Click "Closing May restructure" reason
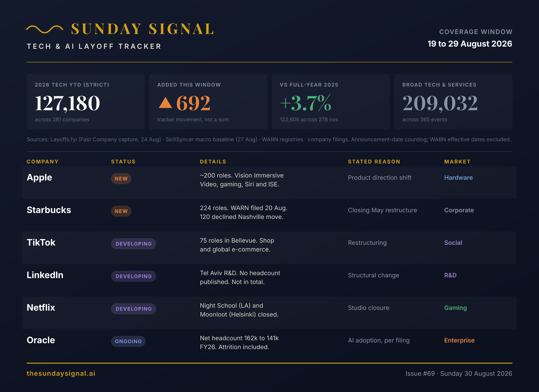Image resolution: width=539 pixels, height=392 pixels. 382,210
